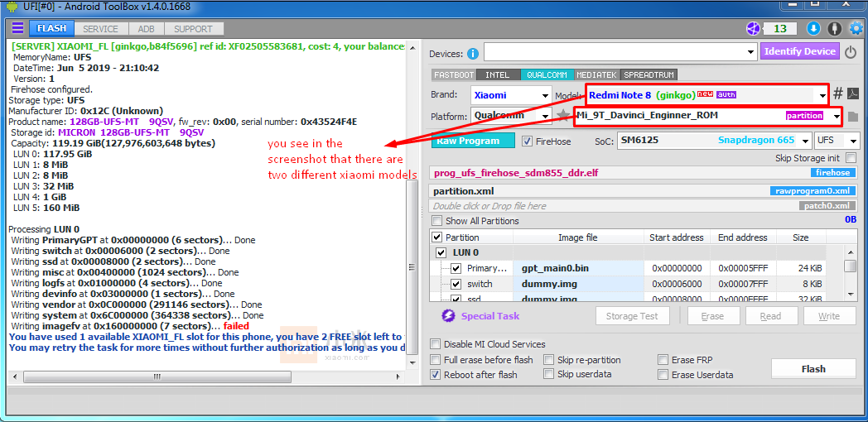Switch to the FLASH tab
868x422 pixels.
point(51,29)
